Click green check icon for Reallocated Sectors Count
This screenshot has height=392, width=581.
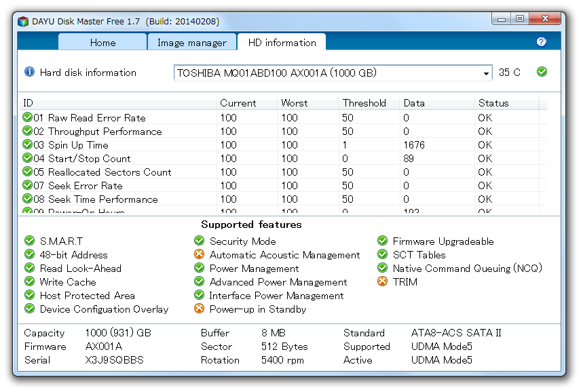(x=27, y=172)
